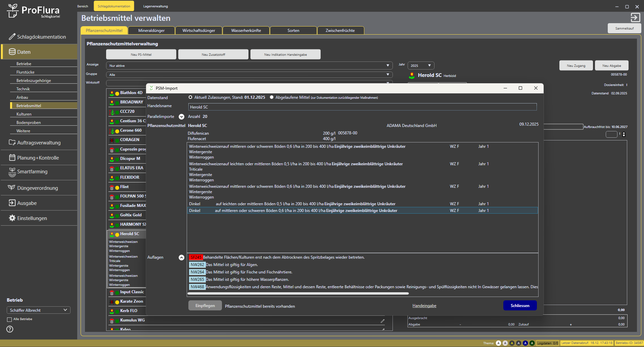Switch to the Mineraldünger tab

pyautogui.click(x=151, y=31)
